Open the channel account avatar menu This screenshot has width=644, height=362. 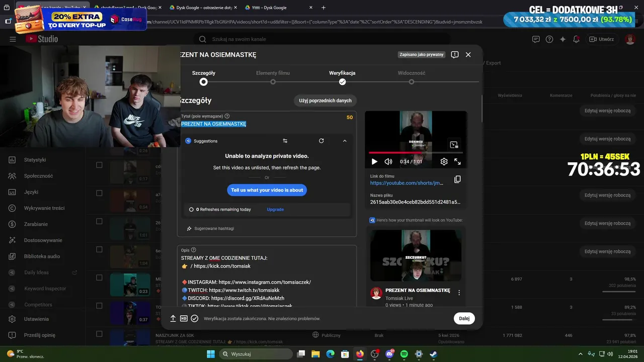pyautogui.click(x=630, y=39)
